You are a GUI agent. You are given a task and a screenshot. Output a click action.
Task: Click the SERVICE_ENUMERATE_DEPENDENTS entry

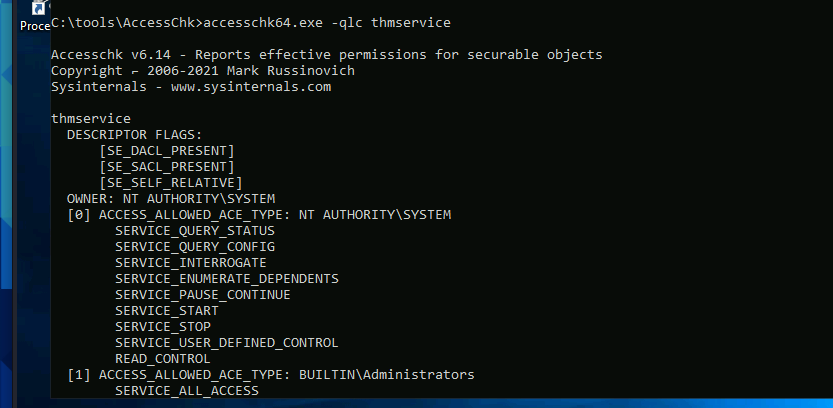(227, 278)
